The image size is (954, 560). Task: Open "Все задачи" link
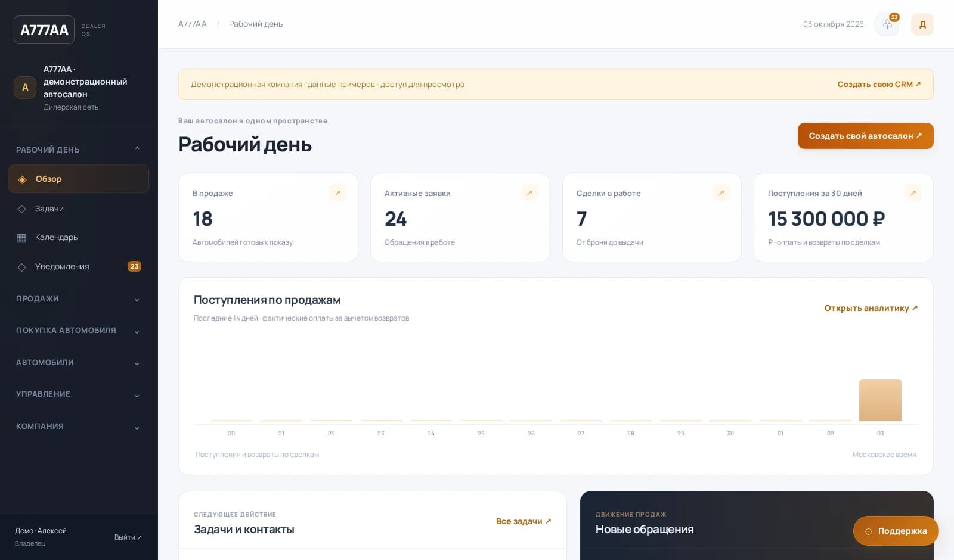(524, 521)
